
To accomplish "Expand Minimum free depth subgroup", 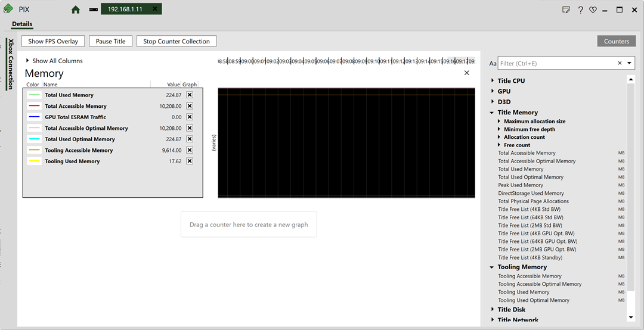I will pos(499,129).
